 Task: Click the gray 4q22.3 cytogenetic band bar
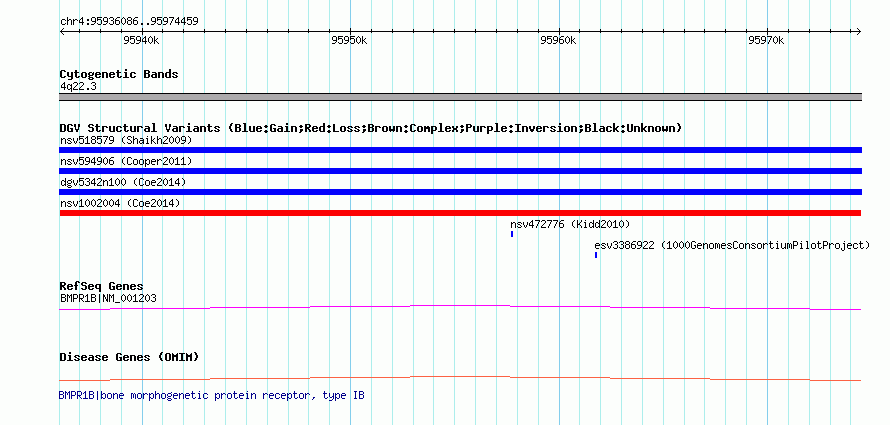pos(460,97)
